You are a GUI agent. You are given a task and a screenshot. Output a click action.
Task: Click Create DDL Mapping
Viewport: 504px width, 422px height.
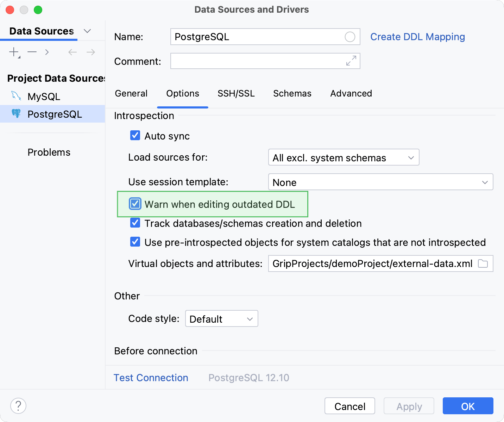pyautogui.click(x=417, y=37)
